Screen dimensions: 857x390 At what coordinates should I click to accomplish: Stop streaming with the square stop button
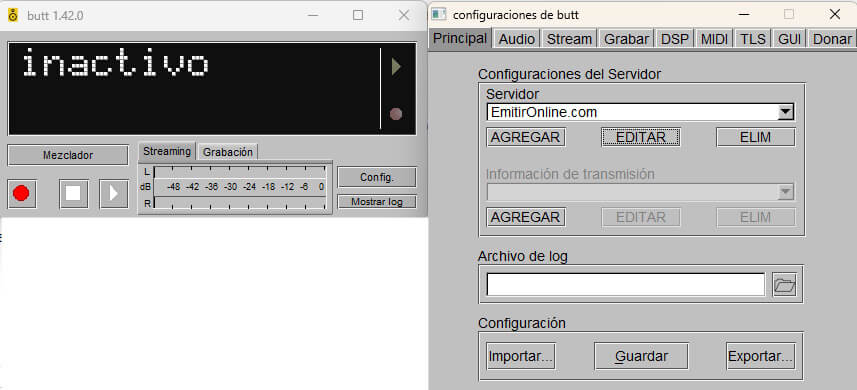tap(74, 193)
